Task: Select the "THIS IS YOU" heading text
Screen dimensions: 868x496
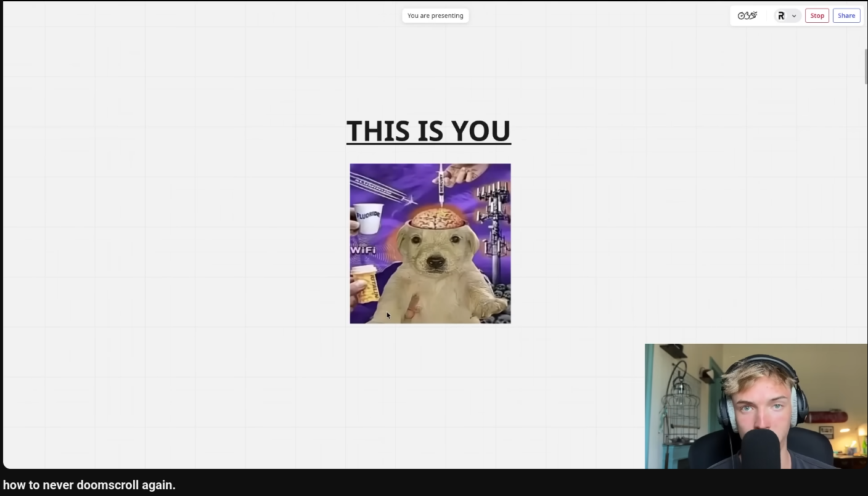Action: (428, 131)
